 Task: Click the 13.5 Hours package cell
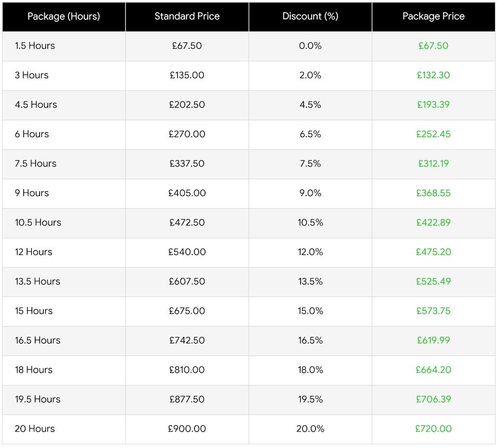coord(37,281)
